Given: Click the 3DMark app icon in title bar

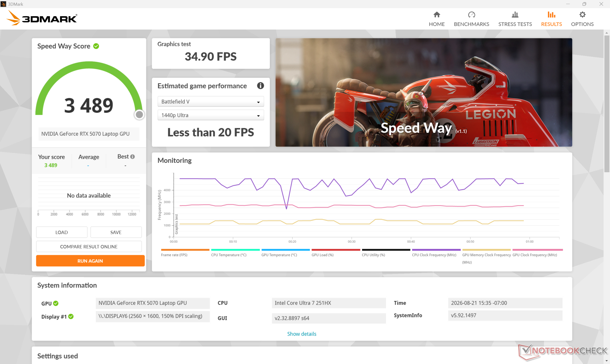Looking at the screenshot, I should 3,4.
